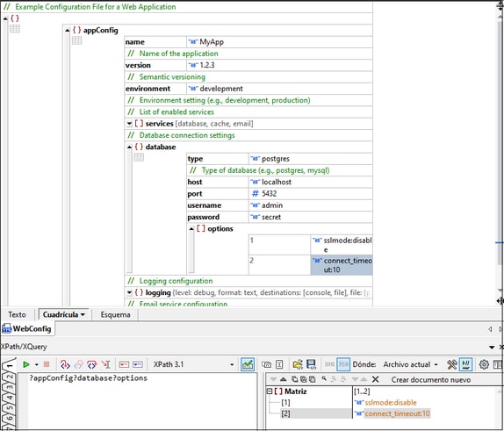Click the tools wrench and screwdriver icon
The image size is (504, 431).
pyautogui.click(x=452, y=364)
